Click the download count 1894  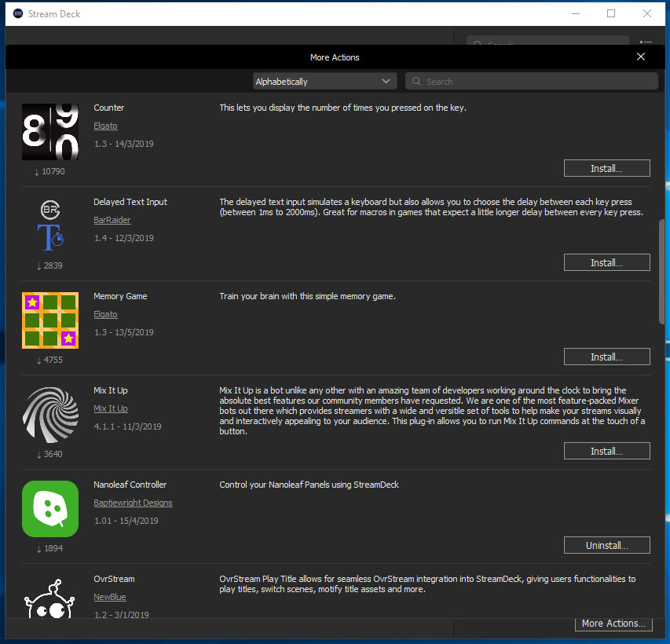(49, 548)
